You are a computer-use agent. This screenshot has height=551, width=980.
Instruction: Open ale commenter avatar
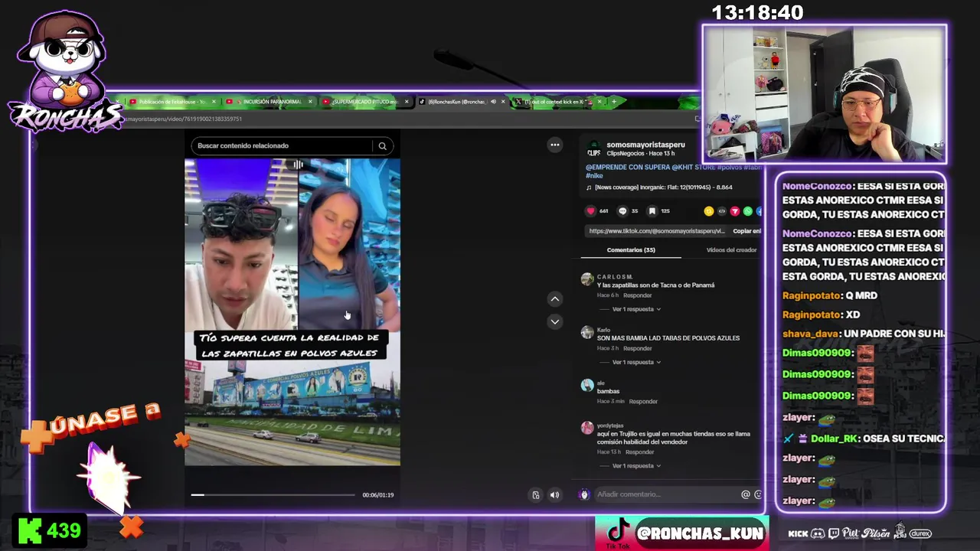point(587,386)
